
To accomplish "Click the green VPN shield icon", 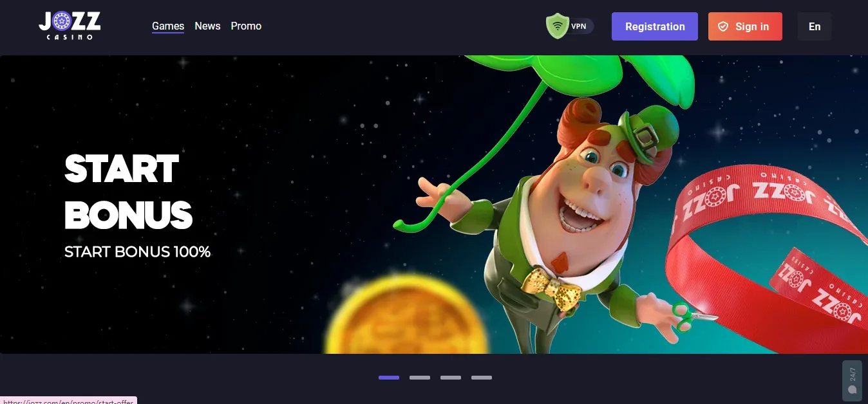I will 557,26.
